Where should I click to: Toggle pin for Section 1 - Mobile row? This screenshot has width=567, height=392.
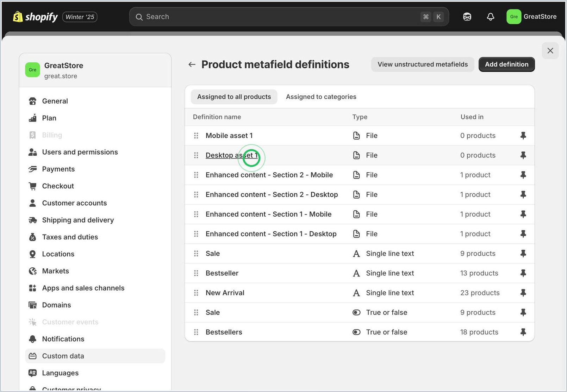(523, 214)
